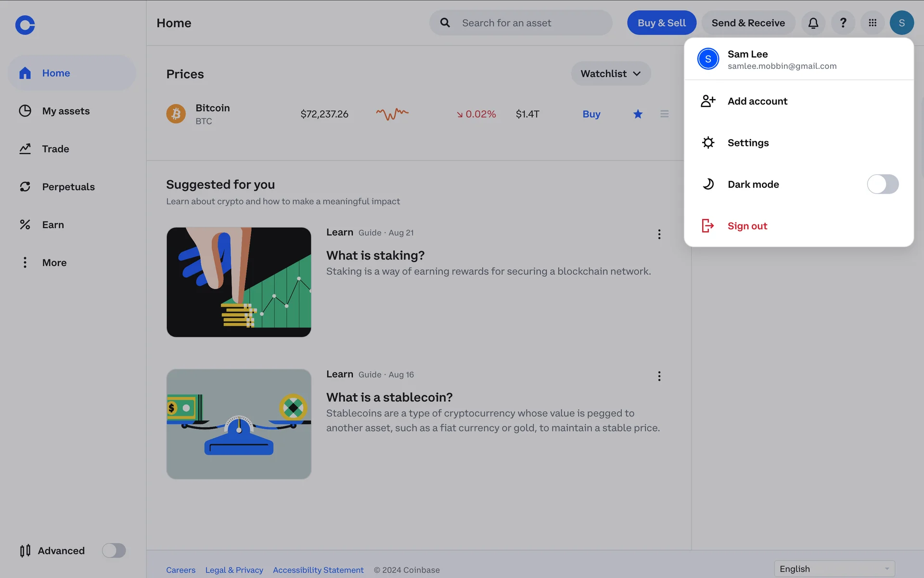
Task: Open the What is staking thumbnail
Action: (x=239, y=282)
